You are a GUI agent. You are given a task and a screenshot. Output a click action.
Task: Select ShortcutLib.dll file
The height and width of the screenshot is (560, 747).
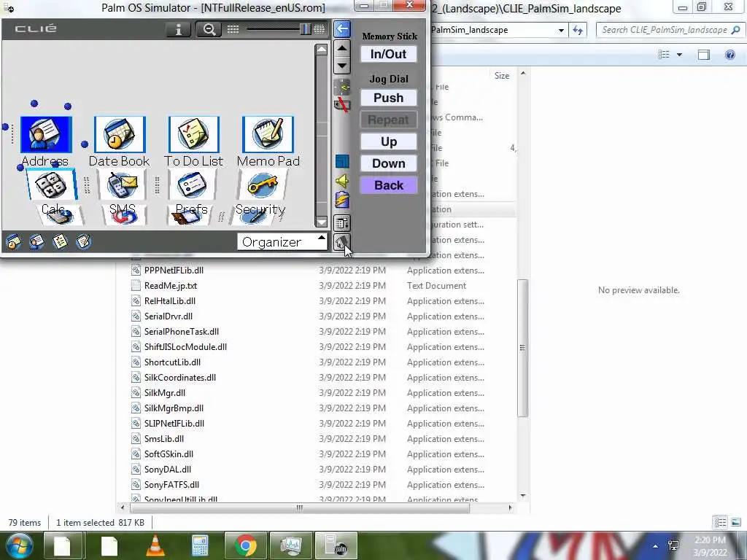[x=172, y=362]
